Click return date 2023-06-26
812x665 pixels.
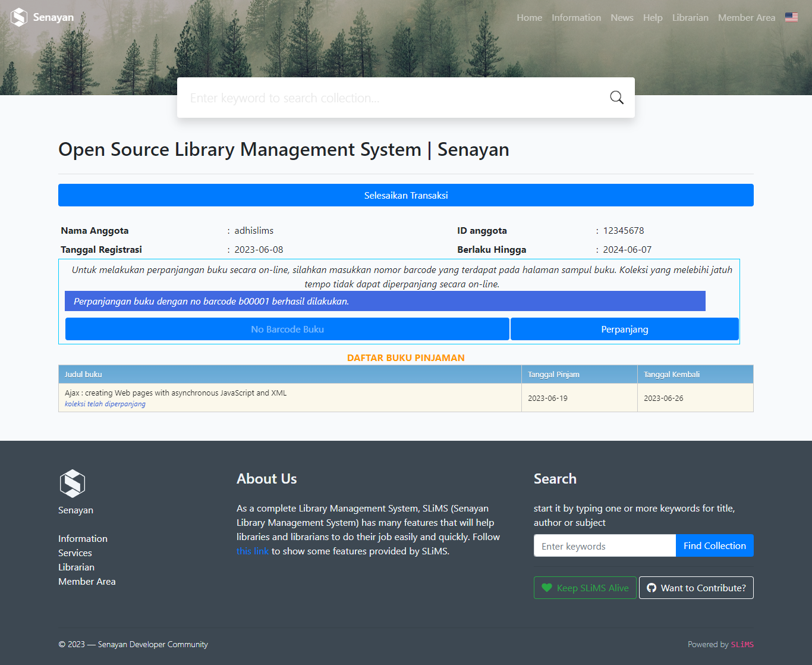click(663, 398)
